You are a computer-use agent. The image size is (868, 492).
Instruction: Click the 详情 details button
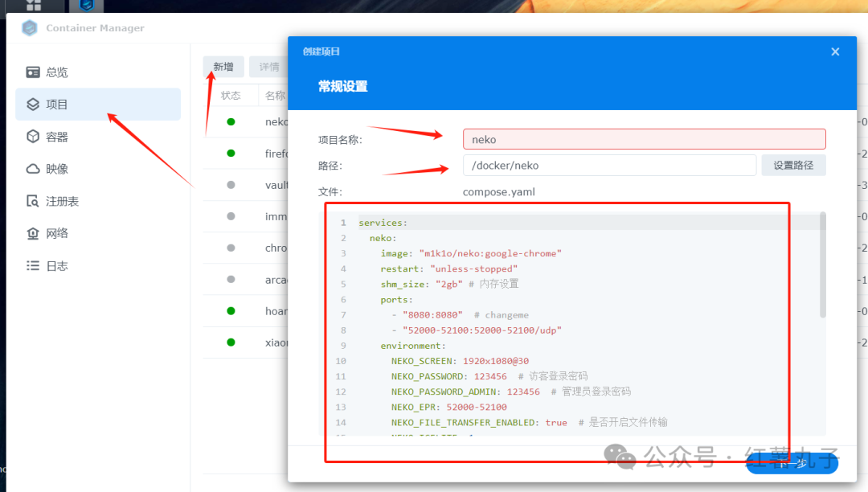269,67
